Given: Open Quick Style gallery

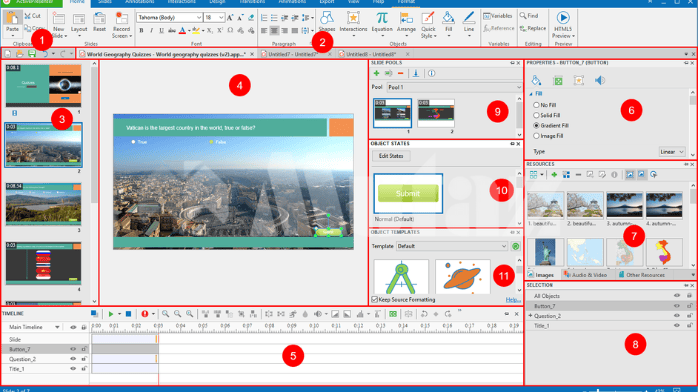Looking at the screenshot, I should coord(428,24).
